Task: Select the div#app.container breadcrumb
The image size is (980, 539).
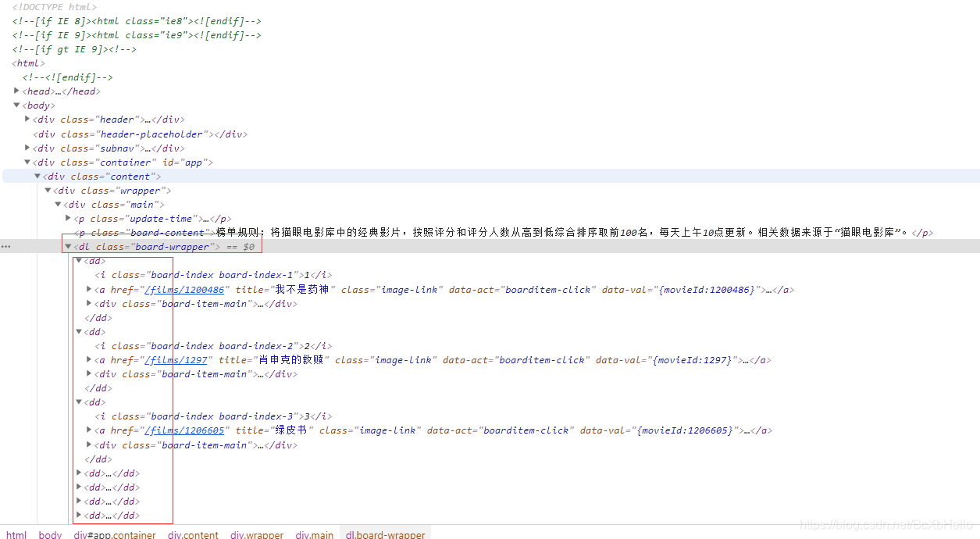Action: point(115,534)
